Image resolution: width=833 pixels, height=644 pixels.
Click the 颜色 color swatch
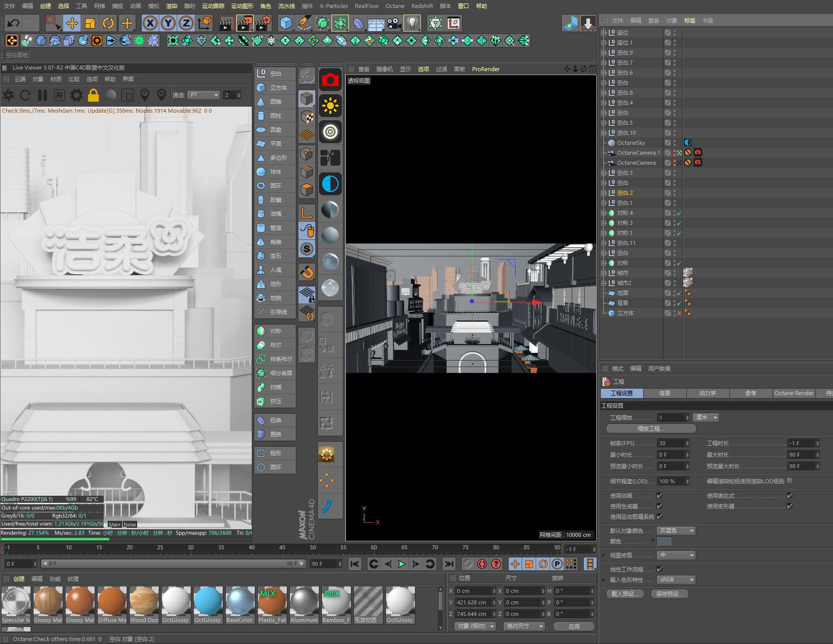664,541
